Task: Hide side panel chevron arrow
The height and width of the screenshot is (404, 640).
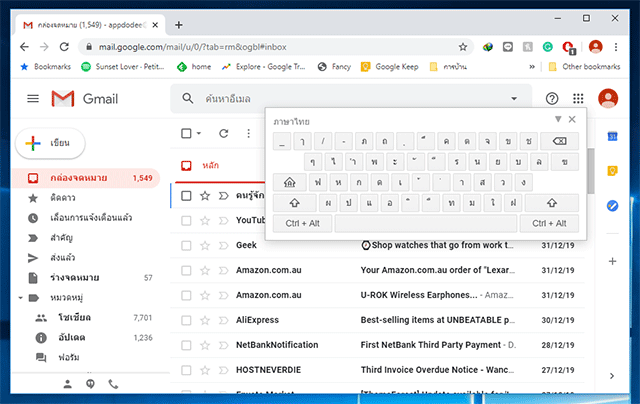Action: point(612,376)
